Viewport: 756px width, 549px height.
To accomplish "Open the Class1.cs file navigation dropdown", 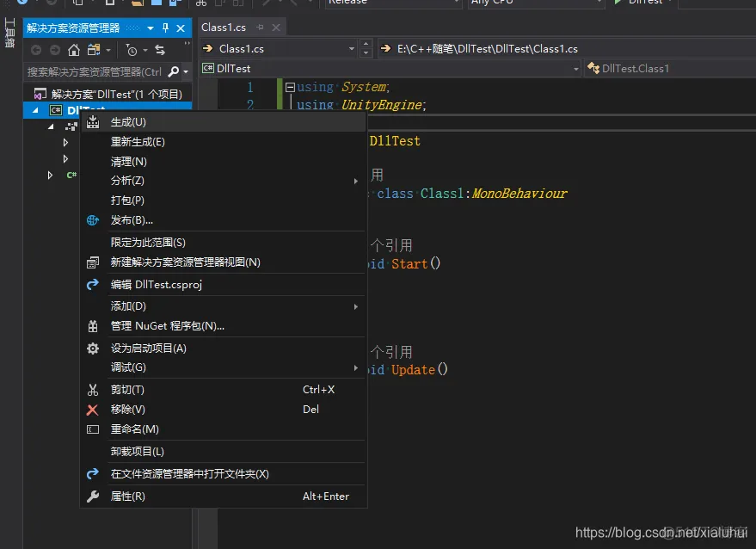I will [x=352, y=49].
